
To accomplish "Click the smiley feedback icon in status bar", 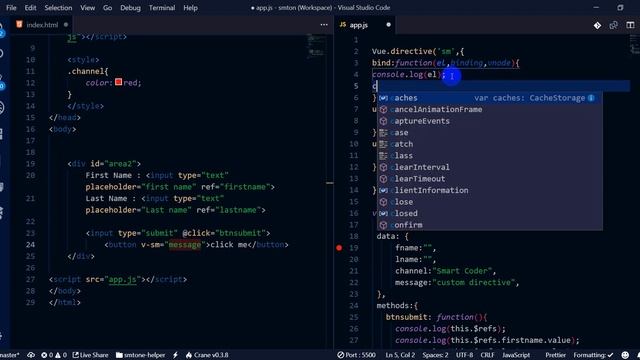I will click(625, 355).
